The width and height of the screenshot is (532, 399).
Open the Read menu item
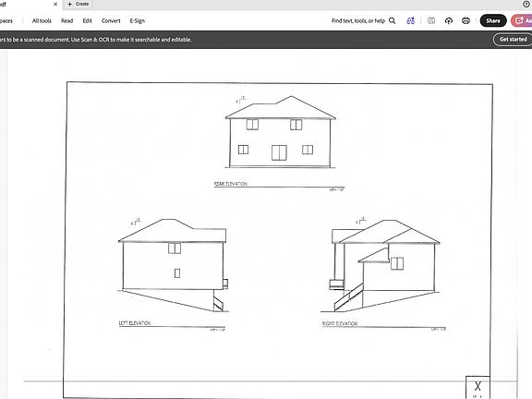tap(66, 20)
